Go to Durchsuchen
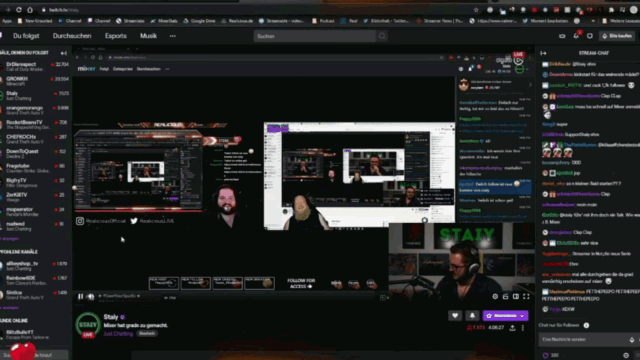The image size is (640, 360). (x=72, y=36)
